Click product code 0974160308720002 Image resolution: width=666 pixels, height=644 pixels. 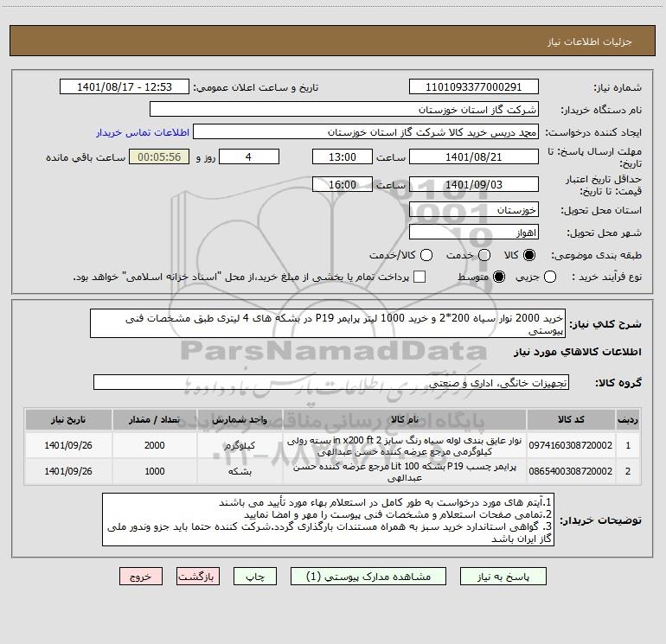pyautogui.click(x=571, y=445)
